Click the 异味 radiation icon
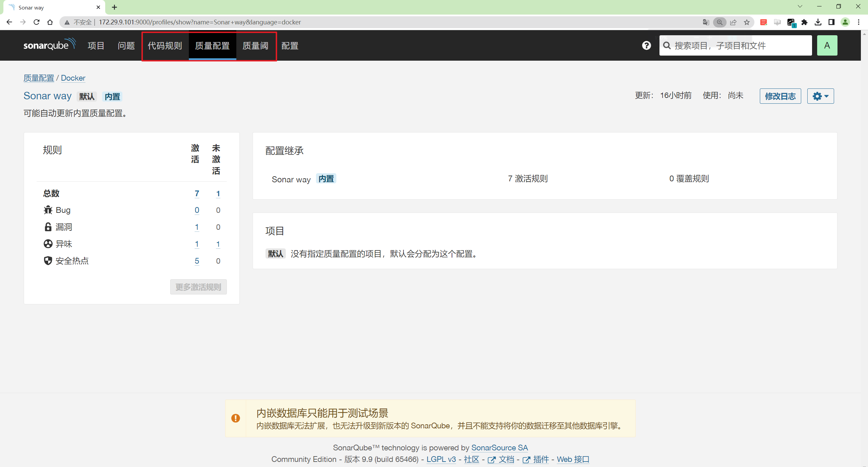Image resolution: width=868 pixels, height=467 pixels. coord(48,244)
